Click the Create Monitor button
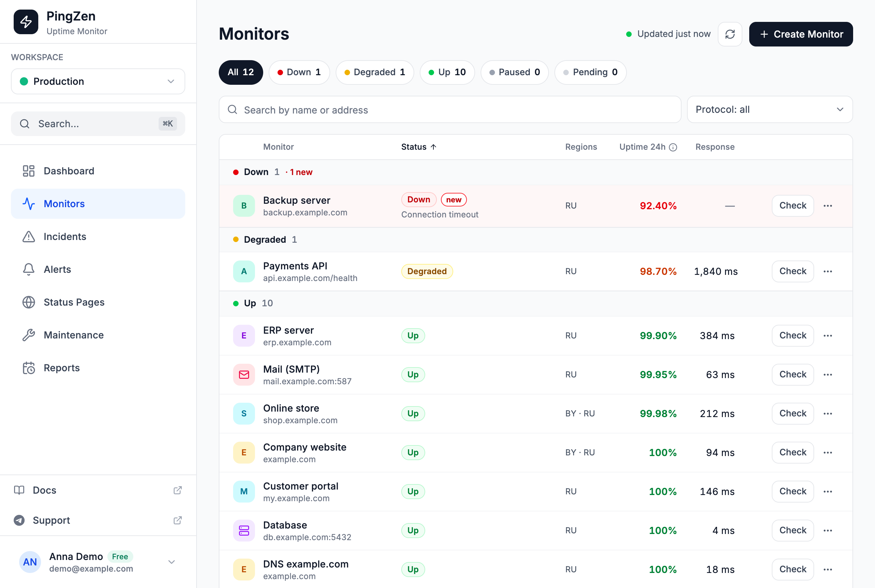 click(801, 34)
